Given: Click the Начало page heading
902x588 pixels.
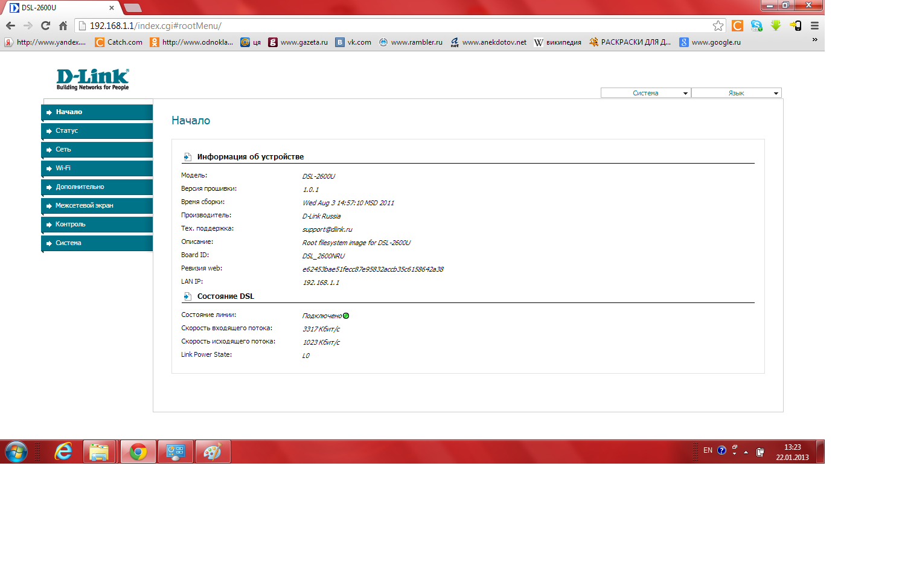Looking at the screenshot, I should pyautogui.click(x=191, y=121).
